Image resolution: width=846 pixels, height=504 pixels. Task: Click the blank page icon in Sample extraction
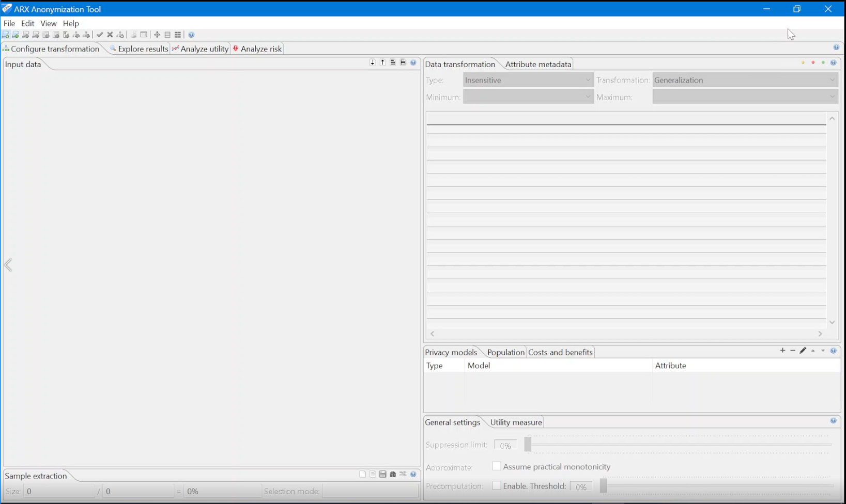pos(363,474)
